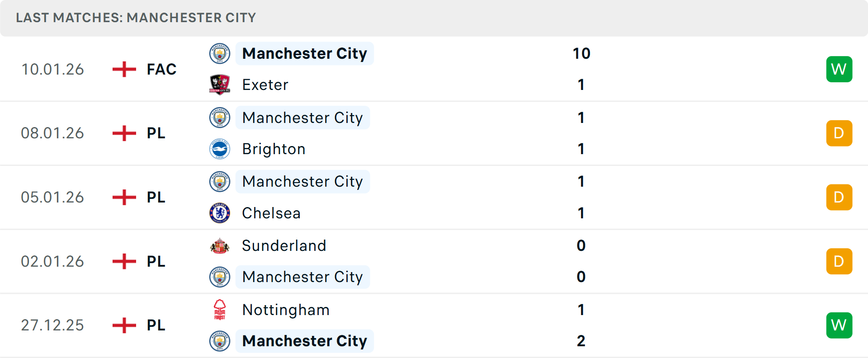Select the Chelsea team name
868x358 pixels.
coord(271,213)
